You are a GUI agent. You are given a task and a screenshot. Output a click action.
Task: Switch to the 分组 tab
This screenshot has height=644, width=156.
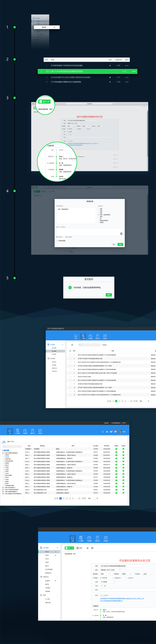click(4, 441)
